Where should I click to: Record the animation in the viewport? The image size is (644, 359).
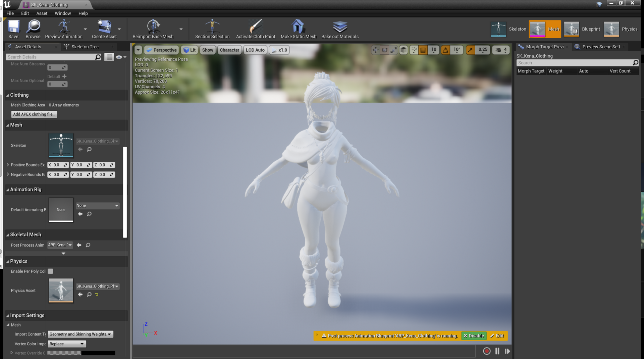click(x=487, y=351)
